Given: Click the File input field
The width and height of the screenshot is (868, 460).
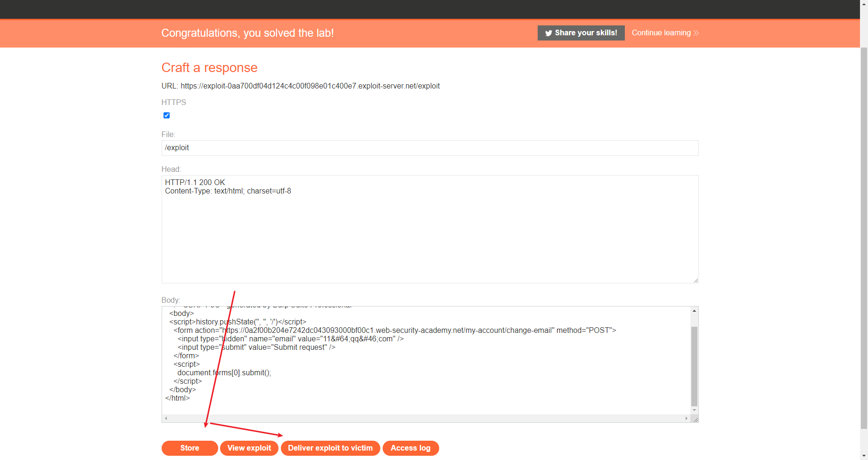Looking at the screenshot, I should (x=430, y=148).
